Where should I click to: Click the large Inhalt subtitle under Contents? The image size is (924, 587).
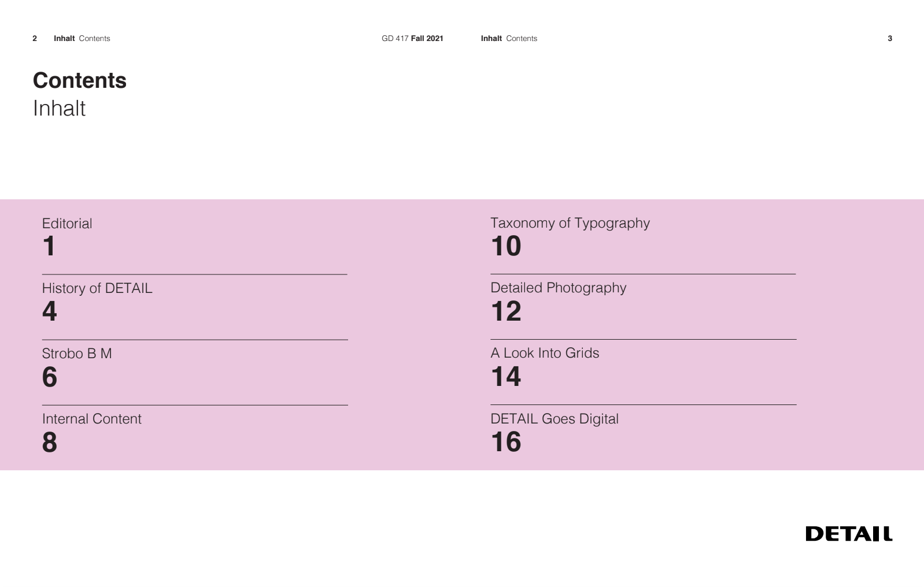click(59, 109)
